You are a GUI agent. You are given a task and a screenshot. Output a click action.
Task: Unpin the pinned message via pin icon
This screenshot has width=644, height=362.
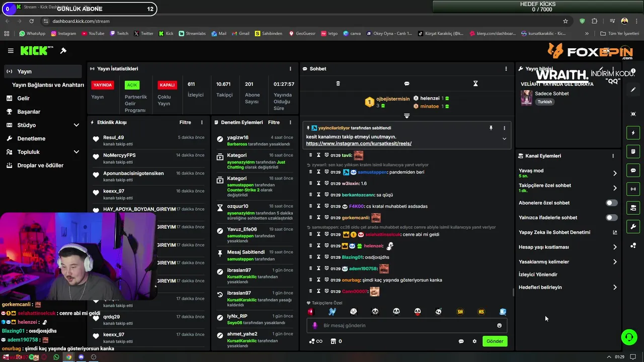[491, 128]
